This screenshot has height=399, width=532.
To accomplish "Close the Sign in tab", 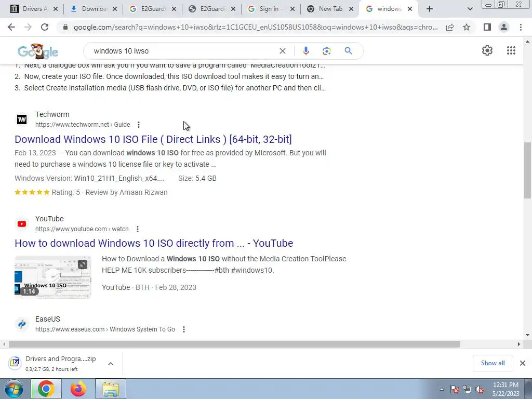I will click(x=292, y=9).
